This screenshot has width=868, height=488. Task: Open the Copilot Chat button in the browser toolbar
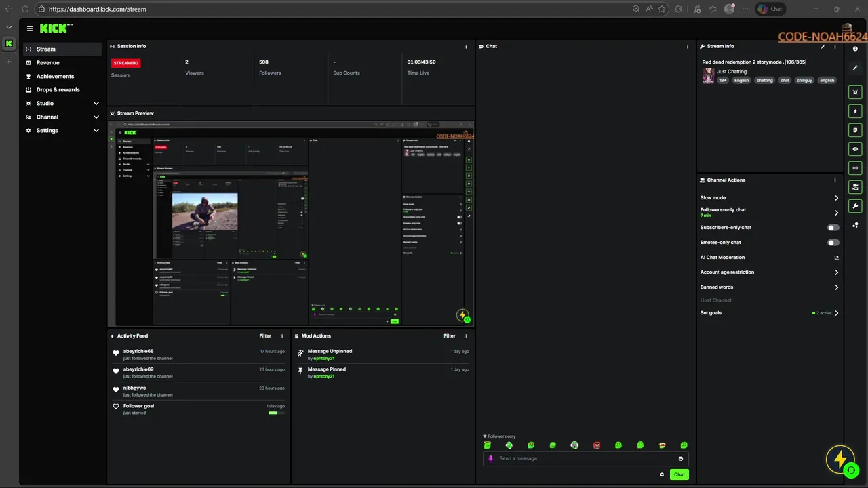point(770,9)
